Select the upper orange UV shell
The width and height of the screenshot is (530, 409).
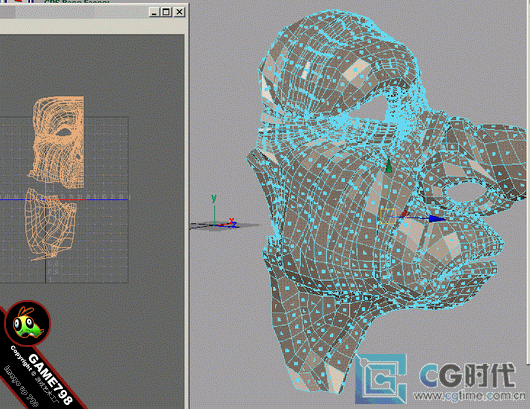(x=57, y=141)
